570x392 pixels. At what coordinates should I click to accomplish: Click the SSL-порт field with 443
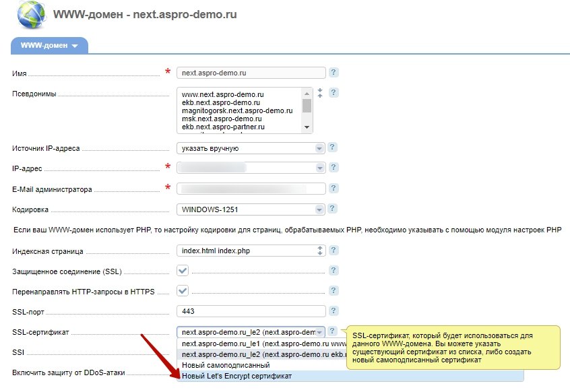tap(251, 311)
